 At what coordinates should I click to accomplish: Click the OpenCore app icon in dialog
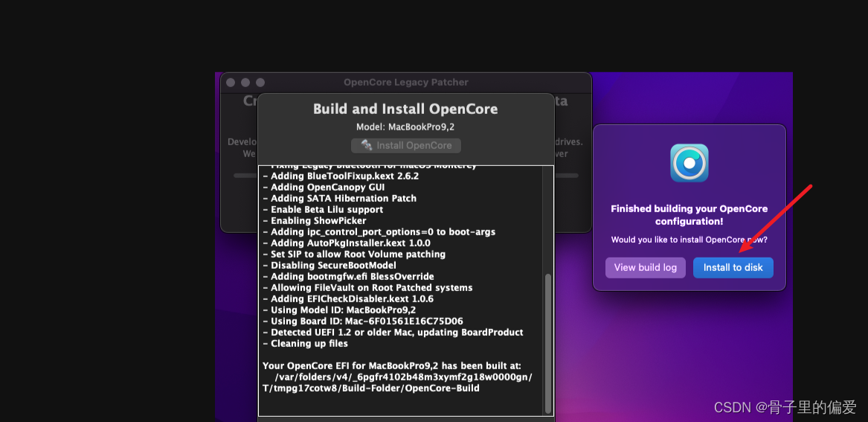(689, 163)
